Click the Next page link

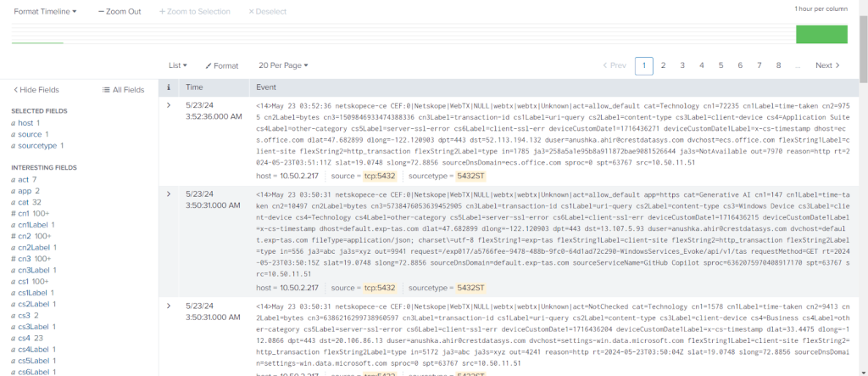click(827, 65)
